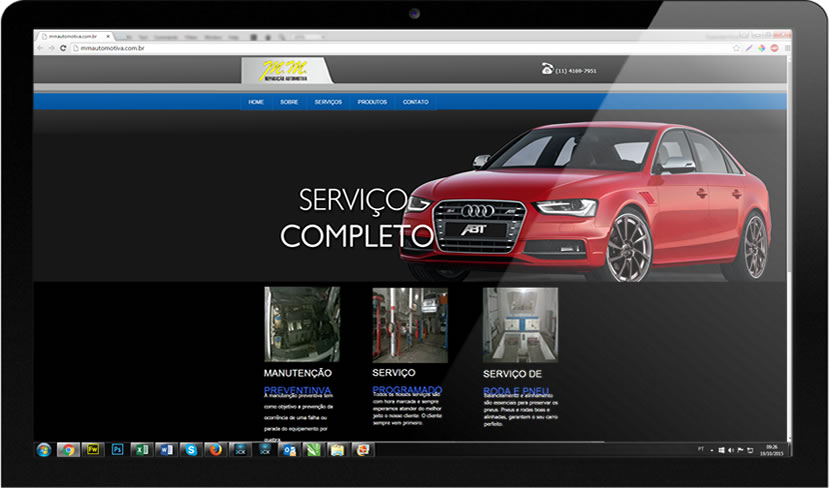Open RODA E PNEU link
This screenshot has width=830, height=488.
516,391
